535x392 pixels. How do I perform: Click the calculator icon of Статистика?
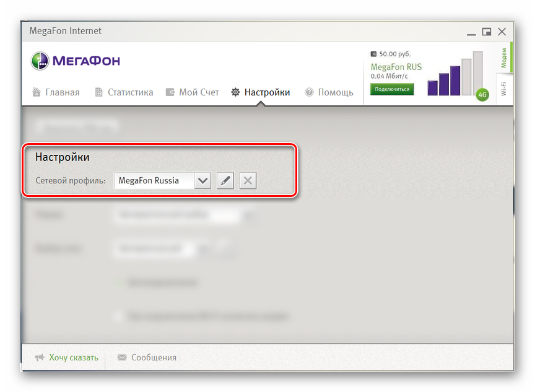[x=98, y=92]
